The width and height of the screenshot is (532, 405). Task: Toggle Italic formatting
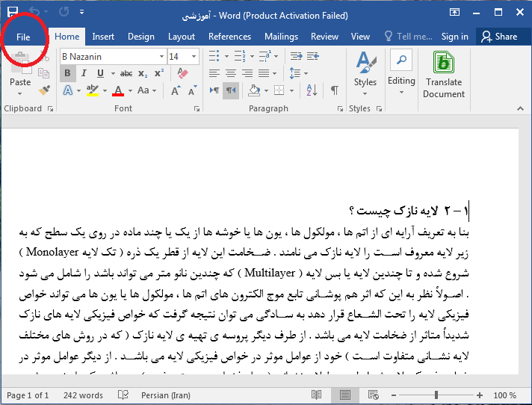click(84, 73)
